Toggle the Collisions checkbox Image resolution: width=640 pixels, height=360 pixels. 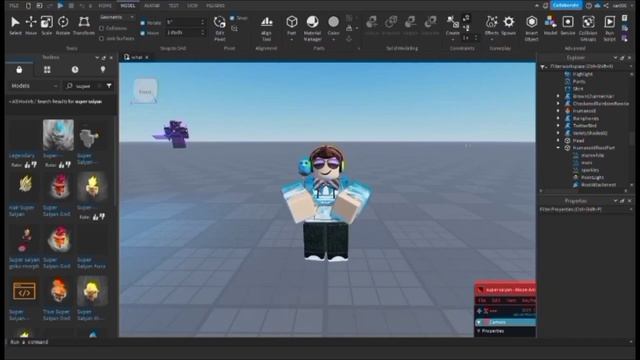click(x=102, y=28)
